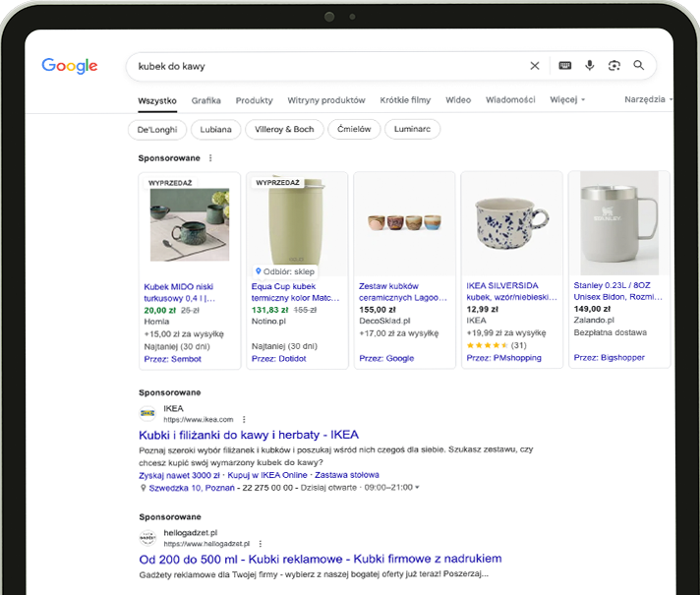Open the Witryny produktów tab

tap(326, 100)
